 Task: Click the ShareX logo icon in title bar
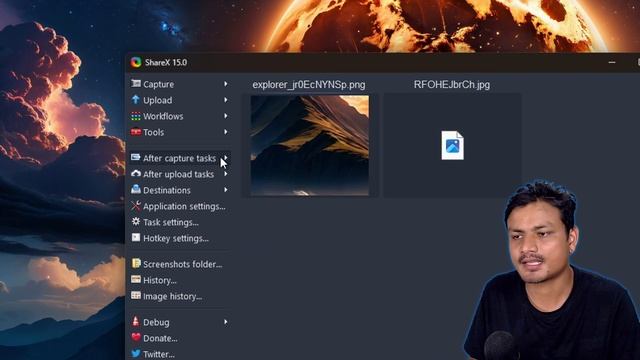136,62
